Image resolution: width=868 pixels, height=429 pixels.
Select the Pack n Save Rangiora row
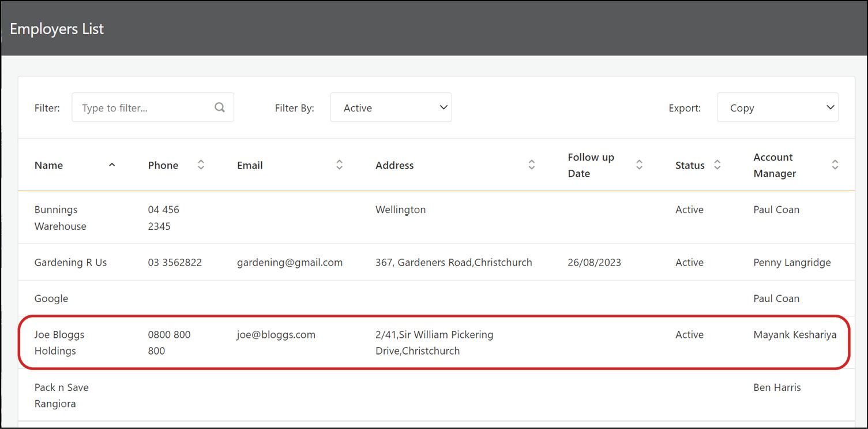coord(61,395)
